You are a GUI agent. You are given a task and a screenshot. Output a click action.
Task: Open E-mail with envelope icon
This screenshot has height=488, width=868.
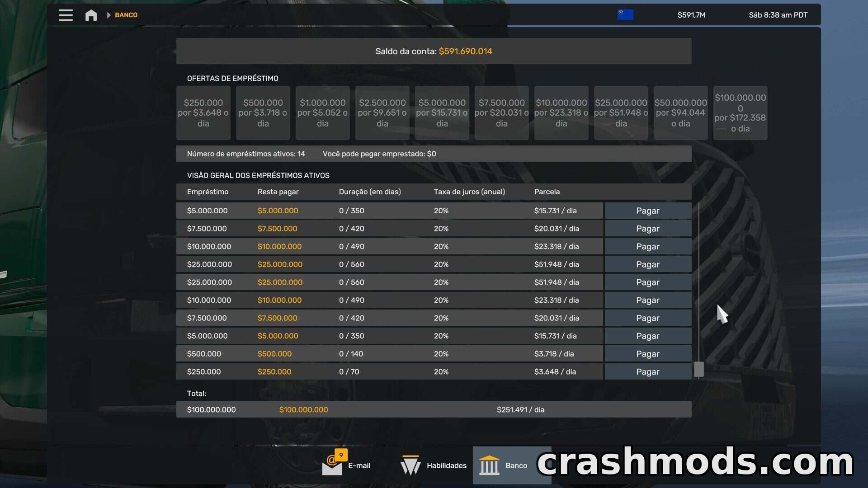[346, 465]
